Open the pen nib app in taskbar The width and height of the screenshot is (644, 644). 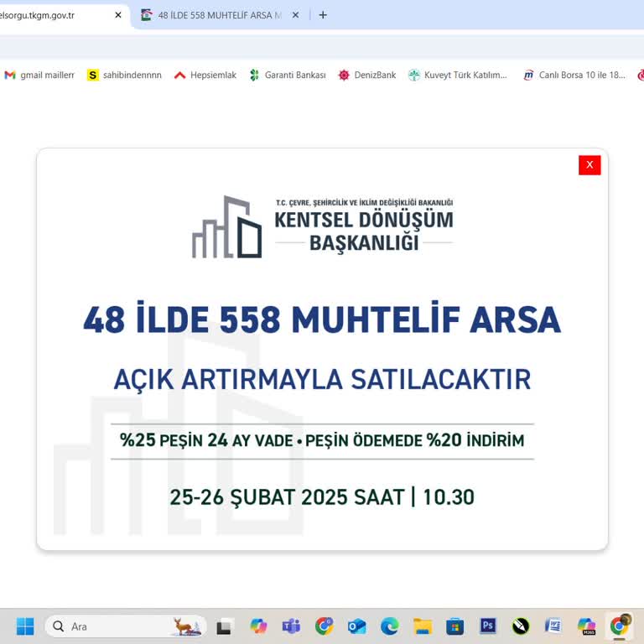(521, 626)
